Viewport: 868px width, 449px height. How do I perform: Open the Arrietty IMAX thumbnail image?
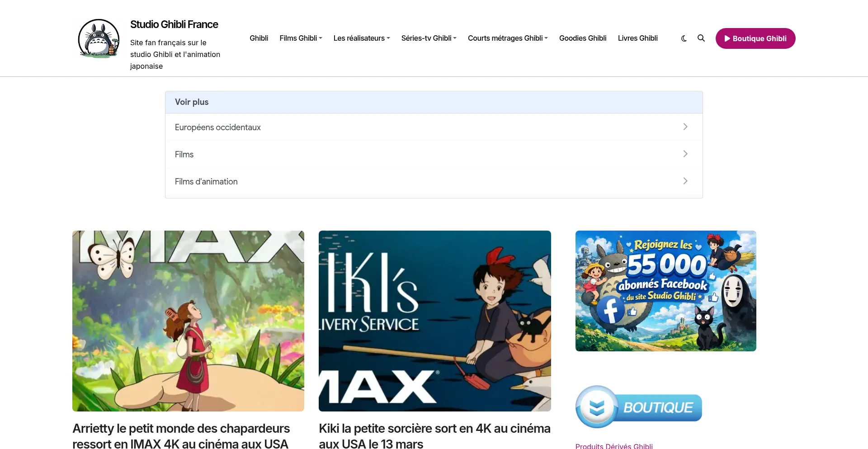point(188,321)
